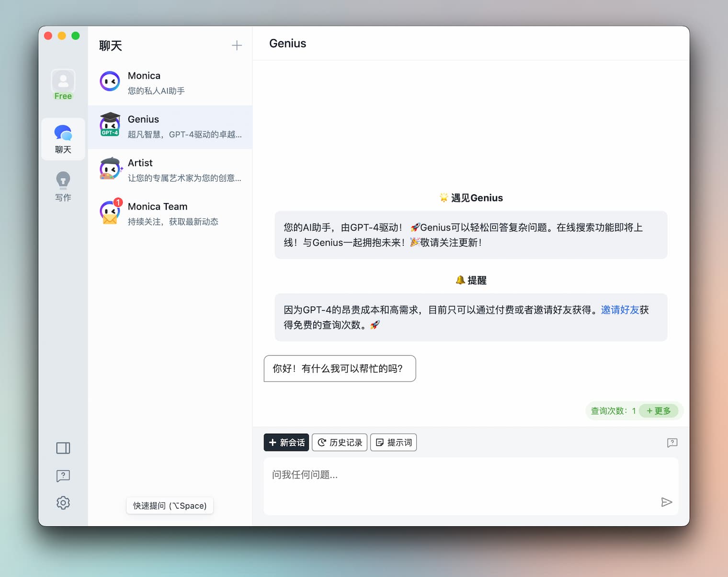Select the Monica chat
728x577 pixels.
[170, 83]
